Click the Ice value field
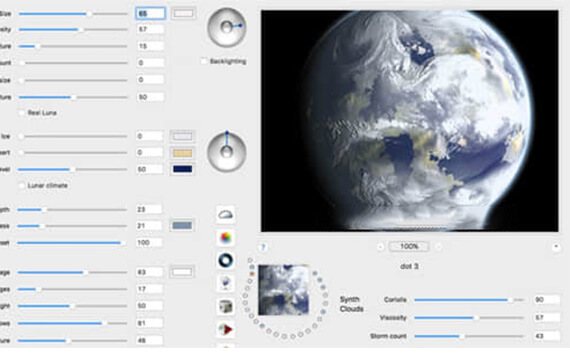The width and height of the screenshot is (570, 360). [x=150, y=136]
